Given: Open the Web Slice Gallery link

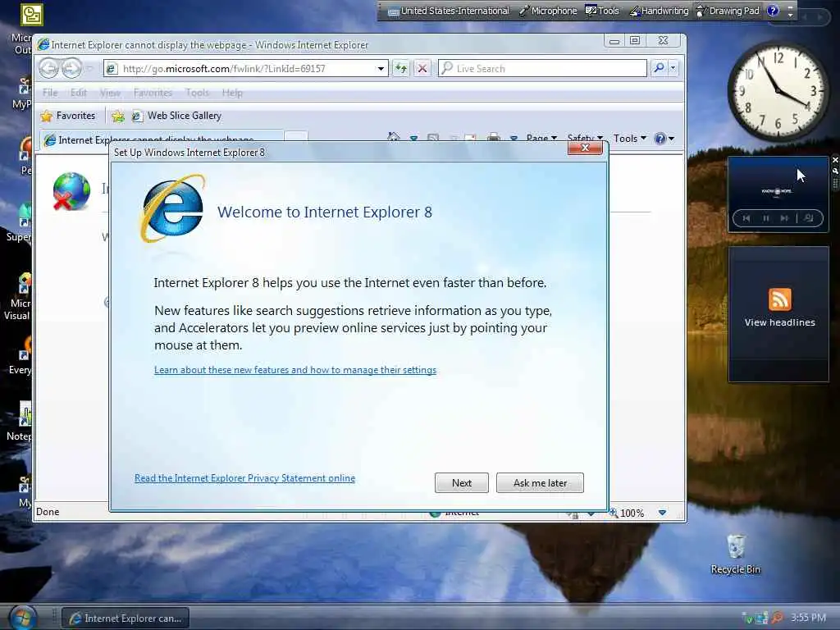Looking at the screenshot, I should 176,116.
